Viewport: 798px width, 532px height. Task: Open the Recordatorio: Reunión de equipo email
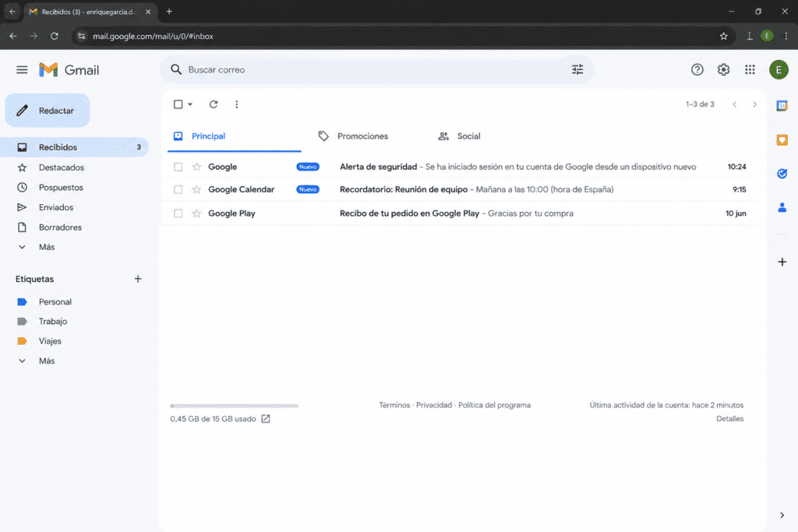point(460,189)
